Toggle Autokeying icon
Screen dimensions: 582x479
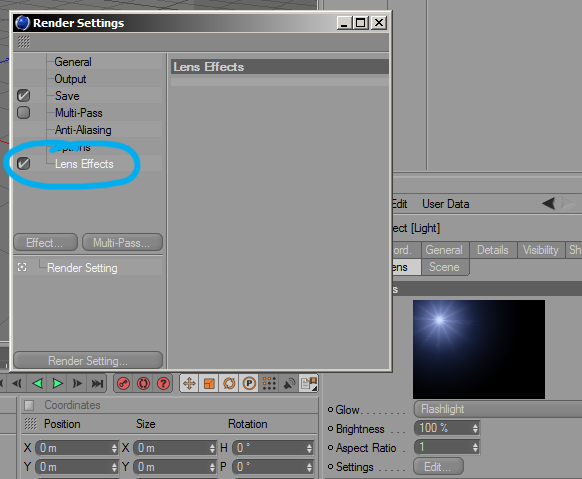click(144, 383)
